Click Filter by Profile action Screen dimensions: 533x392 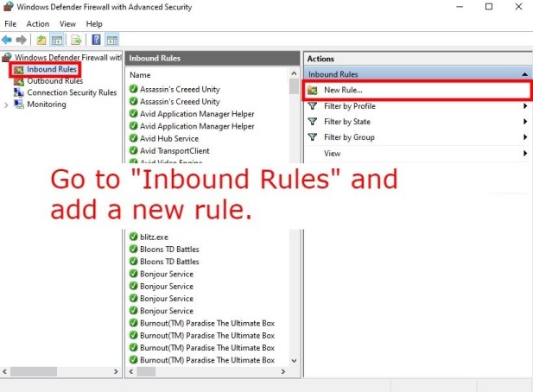(x=350, y=106)
